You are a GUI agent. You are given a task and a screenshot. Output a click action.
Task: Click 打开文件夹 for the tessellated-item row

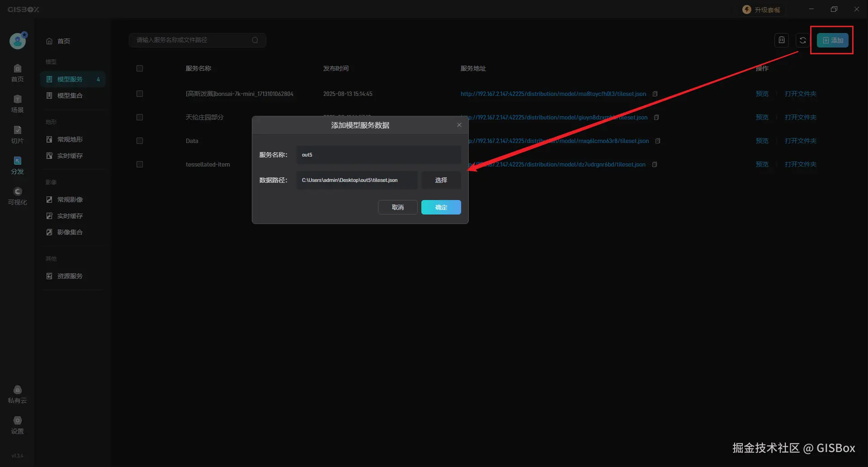coord(801,165)
